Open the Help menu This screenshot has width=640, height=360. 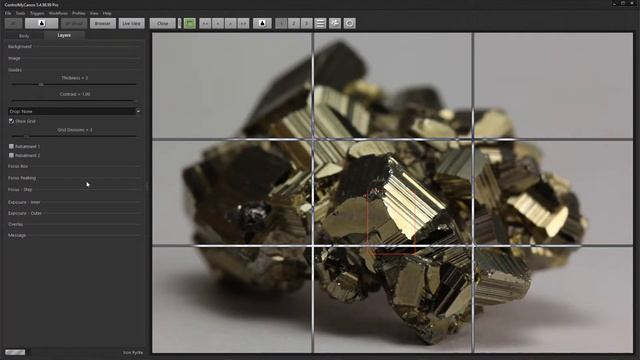107,13
